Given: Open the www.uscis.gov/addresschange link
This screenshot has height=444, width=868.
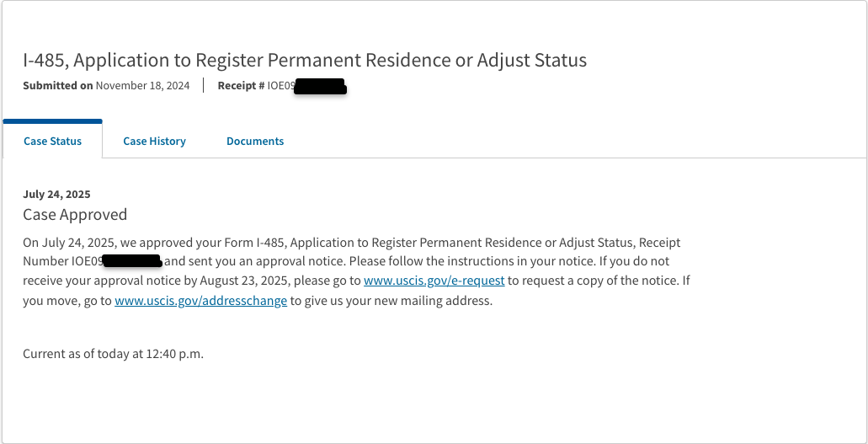Looking at the screenshot, I should [201, 301].
